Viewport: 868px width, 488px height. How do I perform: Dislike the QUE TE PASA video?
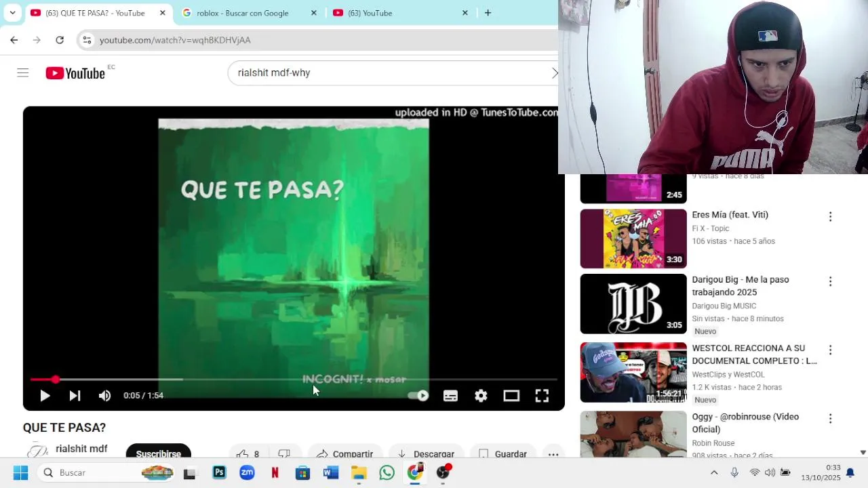pyautogui.click(x=284, y=453)
